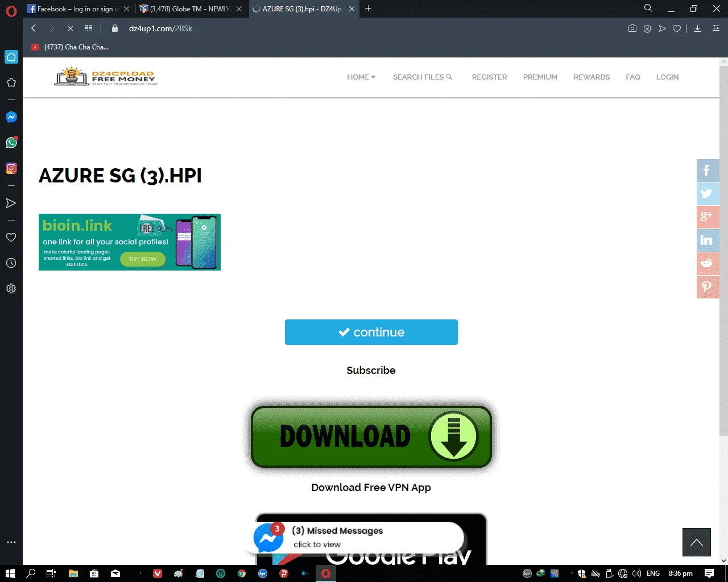
Task: Stop page loading with the X button
Action: (x=69, y=28)
